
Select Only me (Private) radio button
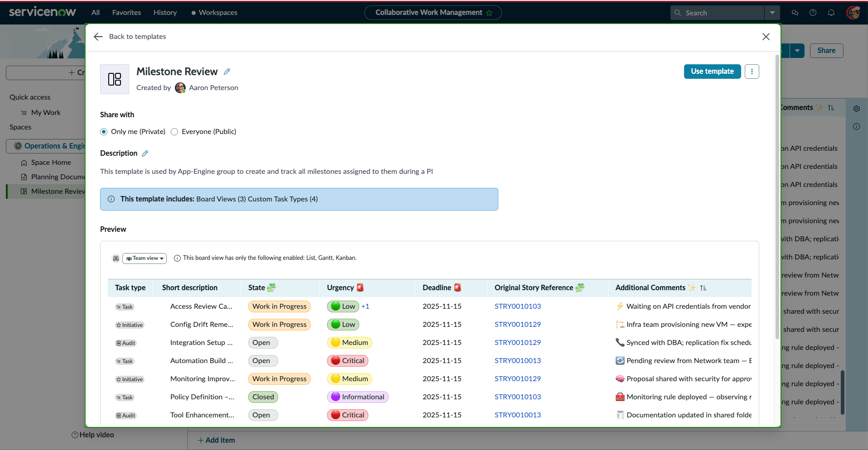(104, 132)
